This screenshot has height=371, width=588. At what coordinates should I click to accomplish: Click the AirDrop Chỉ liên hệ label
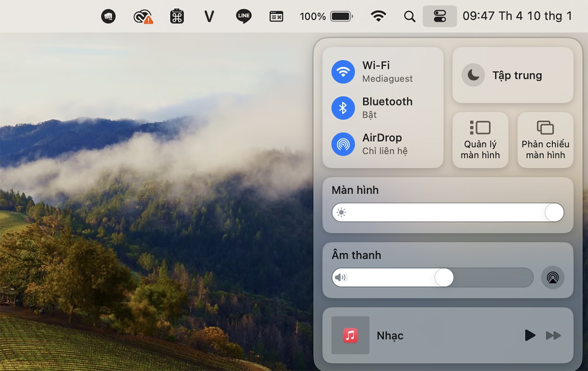pos(384,144)
